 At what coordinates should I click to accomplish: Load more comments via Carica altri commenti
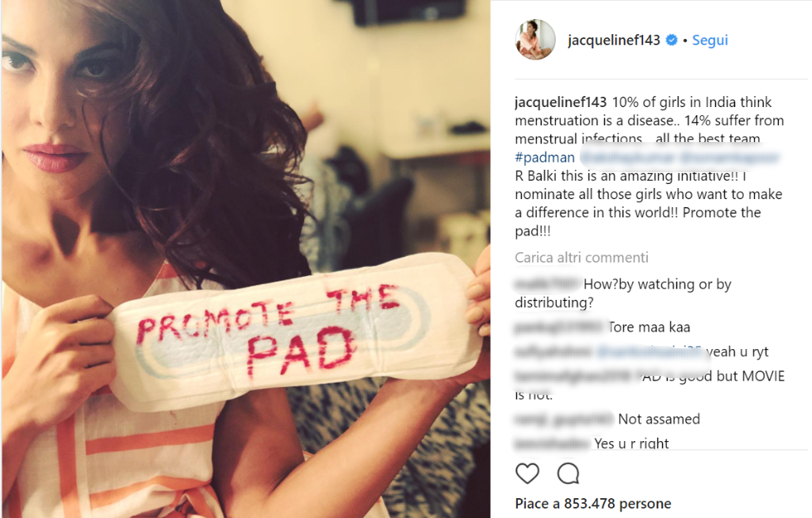click(x=581, y=258)
